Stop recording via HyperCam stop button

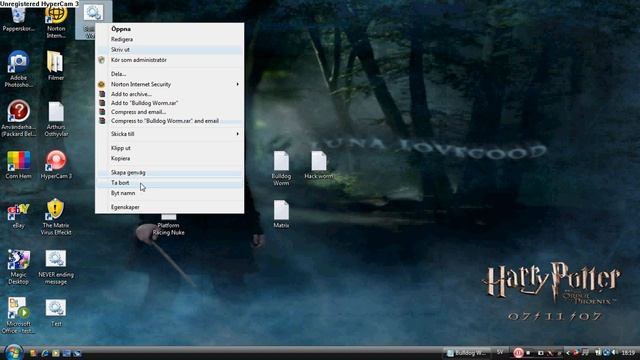pos(528,353)
